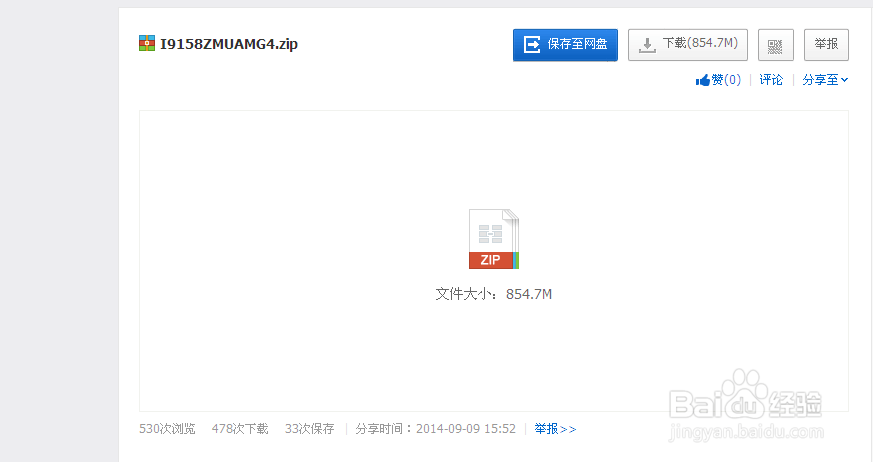Click the 530次浏览 view count

click(x=167, y=429)
